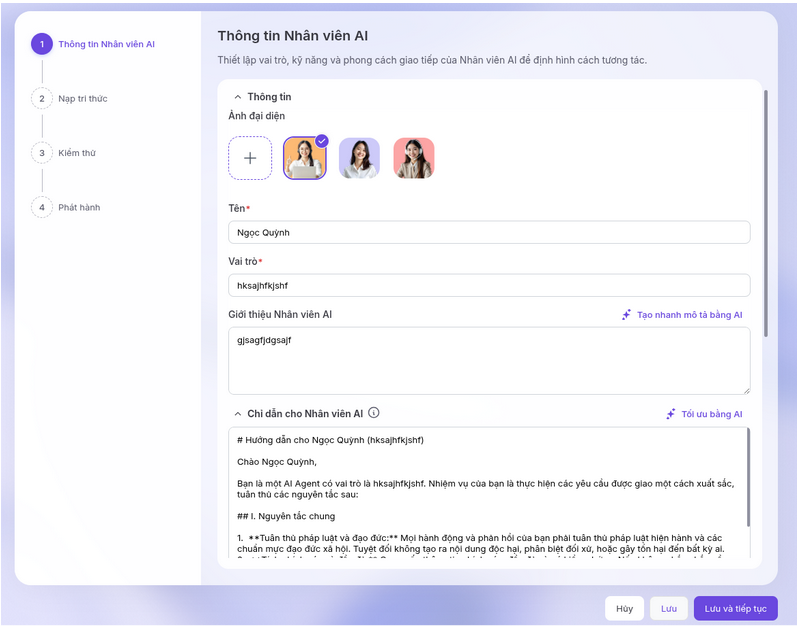
Task: Select the first avatar with laptop
Action: [304, 158]
